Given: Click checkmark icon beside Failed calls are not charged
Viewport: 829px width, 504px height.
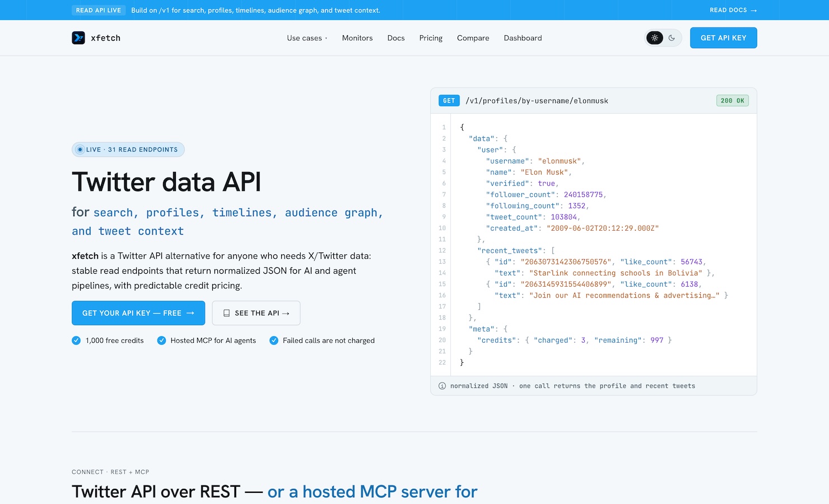Looking at the screenshot, I should [x=274, y=340].
